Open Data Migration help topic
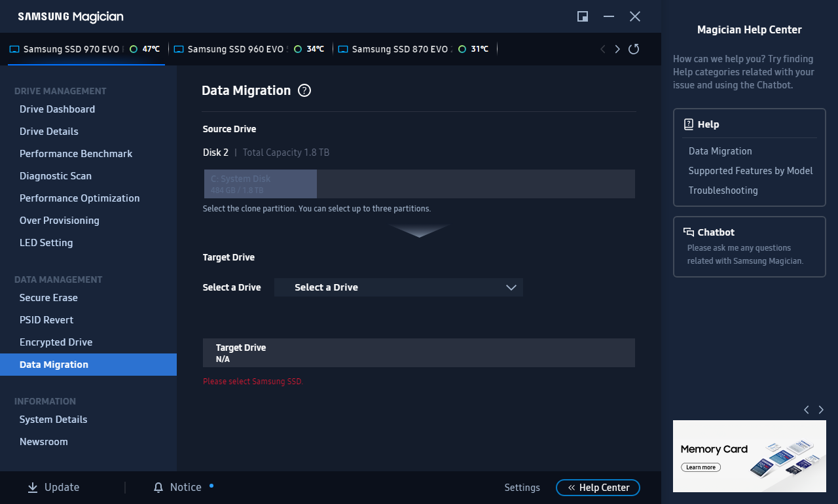The width and height of the screenshot is (838, 504). [720, 151]
